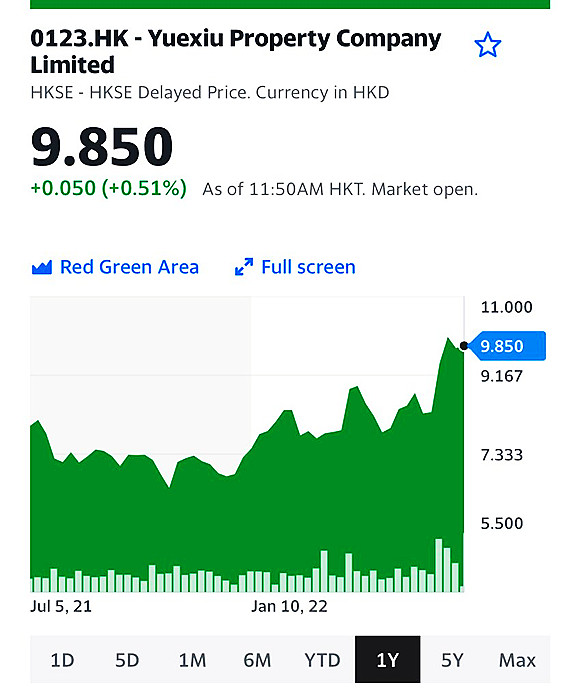
Task: Add stock to watchlist with star icon
Action: (487, 45)
